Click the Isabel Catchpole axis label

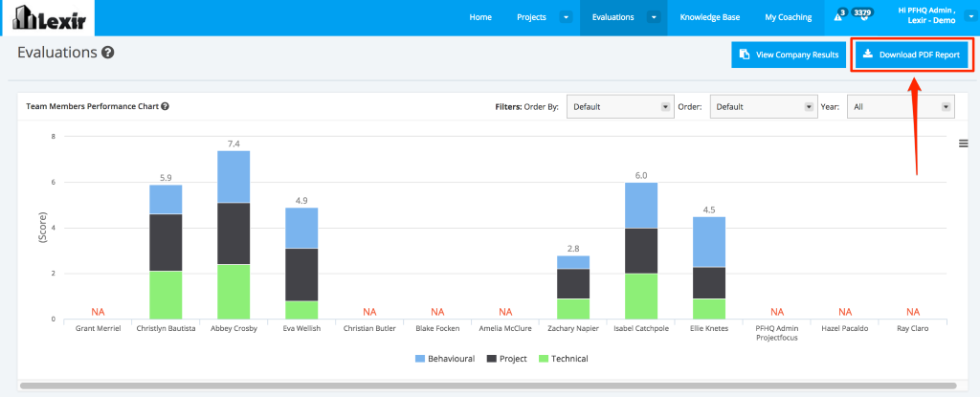[x=641, y=328]
